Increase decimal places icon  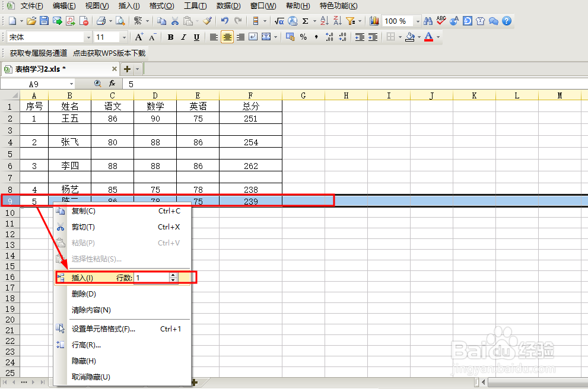click(x=329, y=37)
